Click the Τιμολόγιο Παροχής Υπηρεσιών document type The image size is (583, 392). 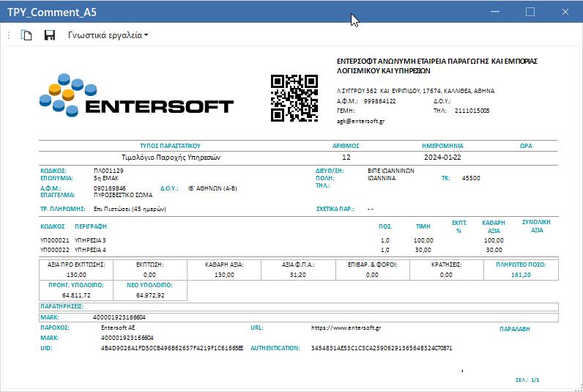click(x=171, y=158)
